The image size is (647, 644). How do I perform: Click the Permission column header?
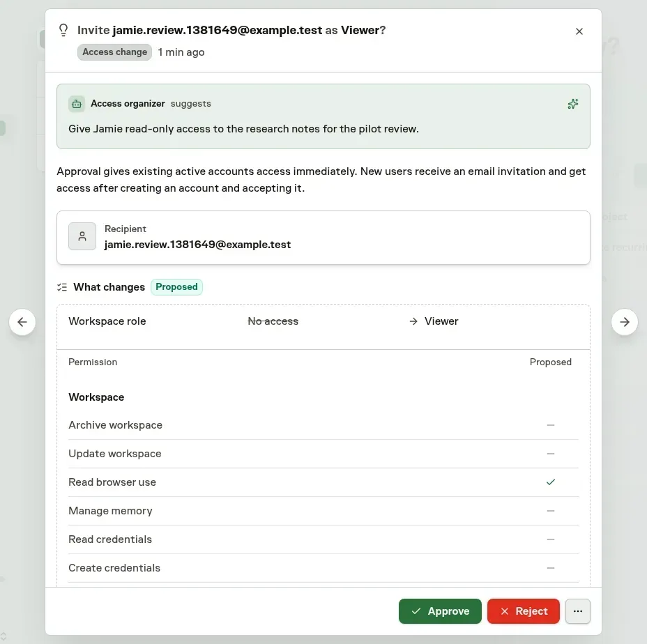click(93, 362)
